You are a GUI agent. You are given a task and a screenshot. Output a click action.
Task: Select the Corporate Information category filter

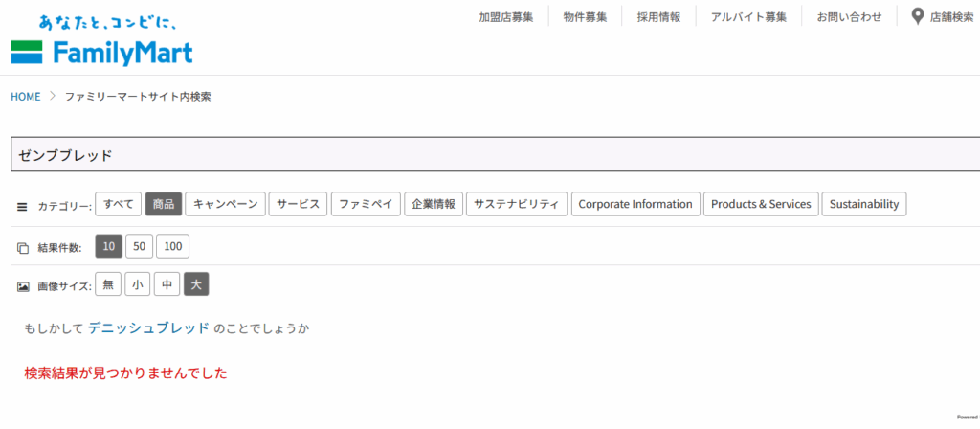pyautogui.click(x=635, y=204)
